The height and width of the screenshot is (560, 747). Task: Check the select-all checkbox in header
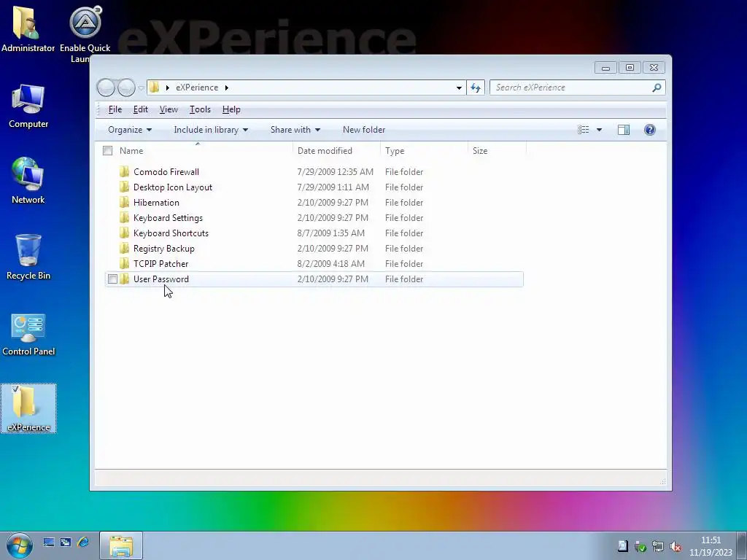coord(108,150)
